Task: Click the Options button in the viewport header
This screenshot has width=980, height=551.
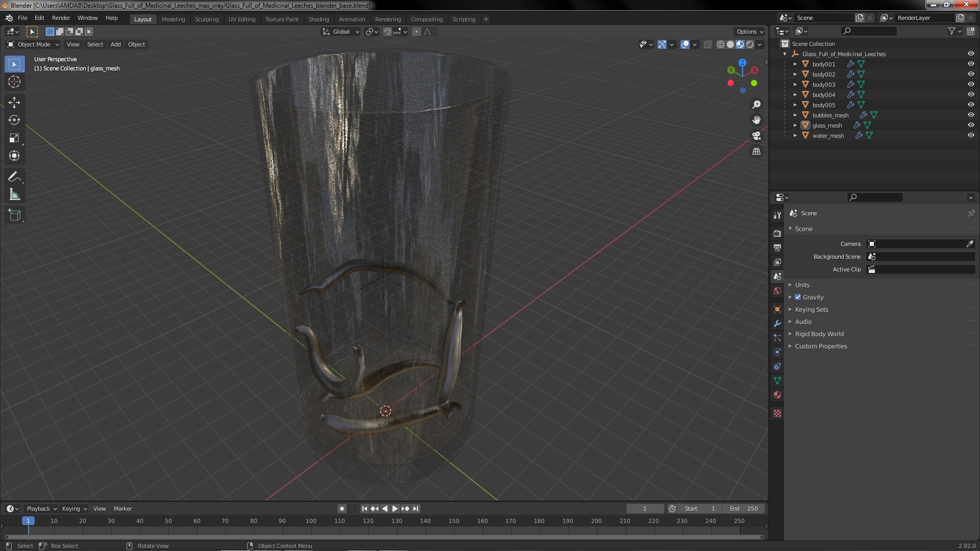Action: (749, 32)
